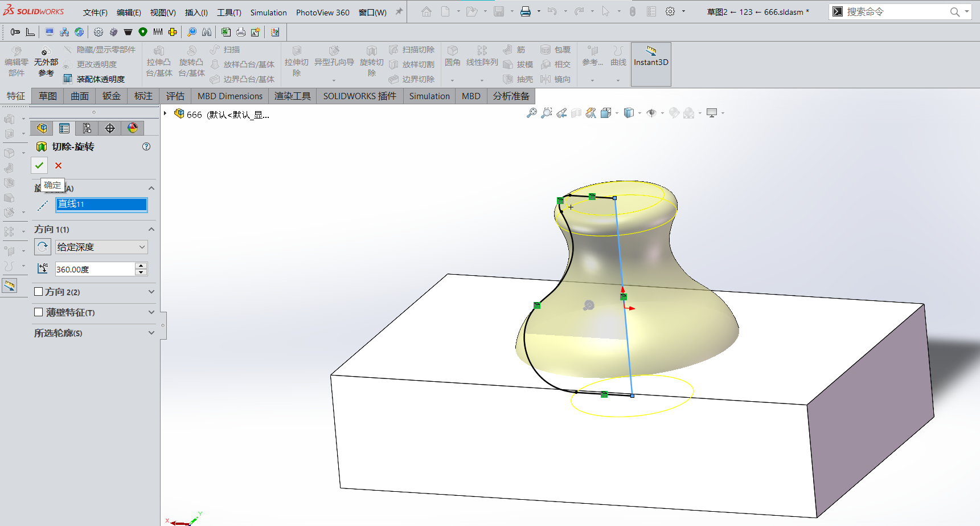The height and width of the screenshot is (526, 980).
Task: Cancel the feature with the red X
Action: 58,165
